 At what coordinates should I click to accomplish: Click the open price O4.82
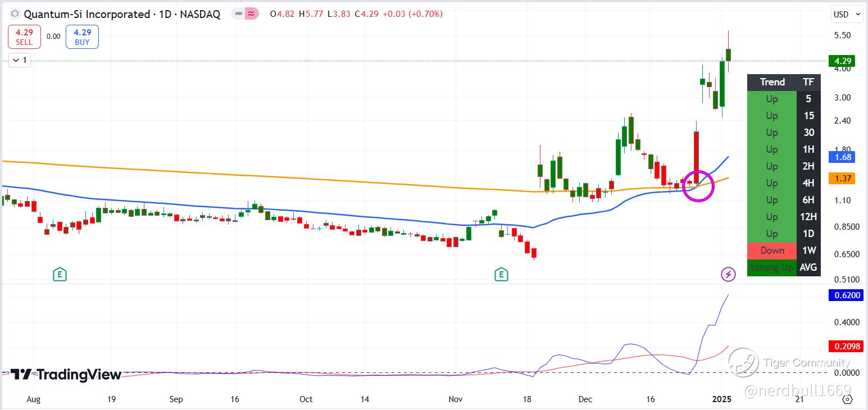[x=283, y=14]
